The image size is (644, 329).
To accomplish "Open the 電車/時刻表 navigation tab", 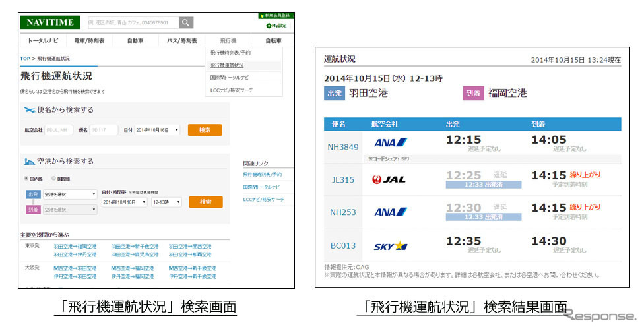I will [x=88, y=41].
